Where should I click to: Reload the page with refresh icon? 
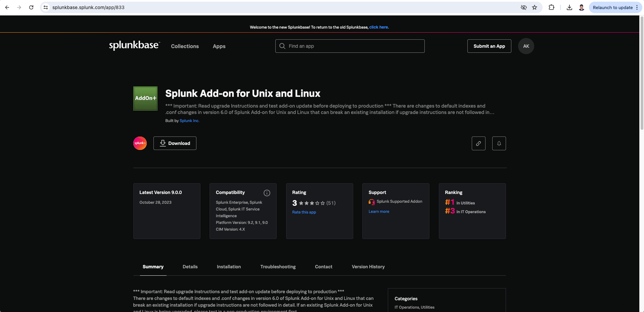pyautogui.click(x=31, y=7)
